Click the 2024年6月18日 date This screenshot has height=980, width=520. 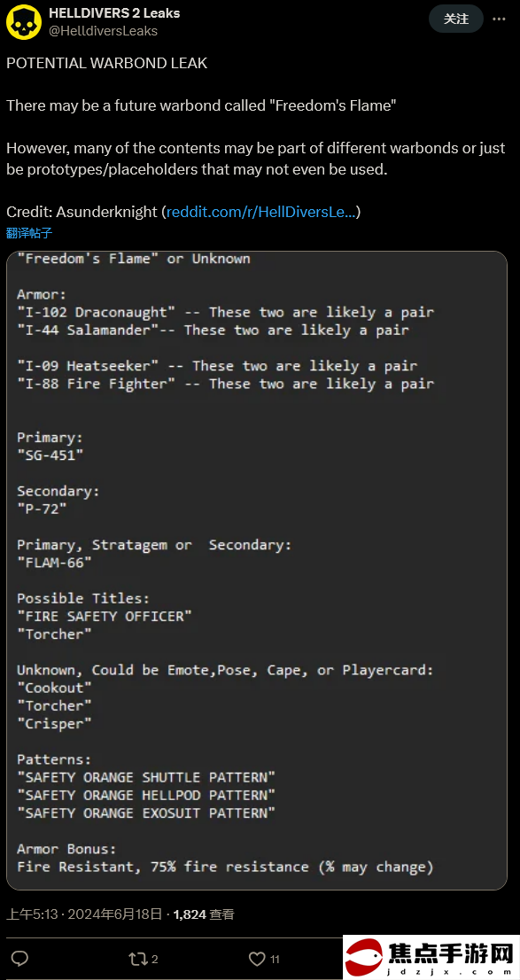pyautogui.click(x=115, y=914)
